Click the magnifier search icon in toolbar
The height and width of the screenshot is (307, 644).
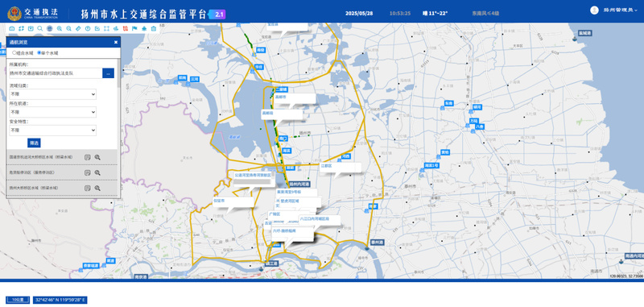click(x=39, y=28)
